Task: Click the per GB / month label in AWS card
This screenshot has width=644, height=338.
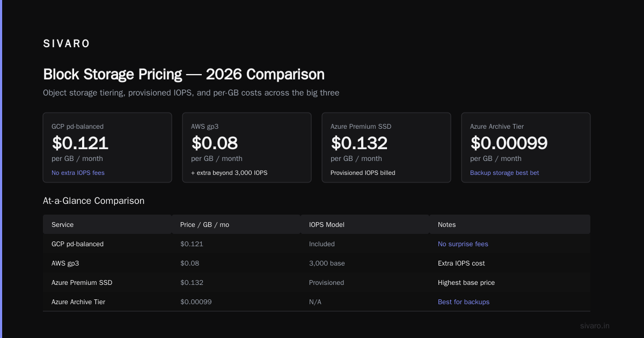Action: pyautogui.click(x=217, y=159)
